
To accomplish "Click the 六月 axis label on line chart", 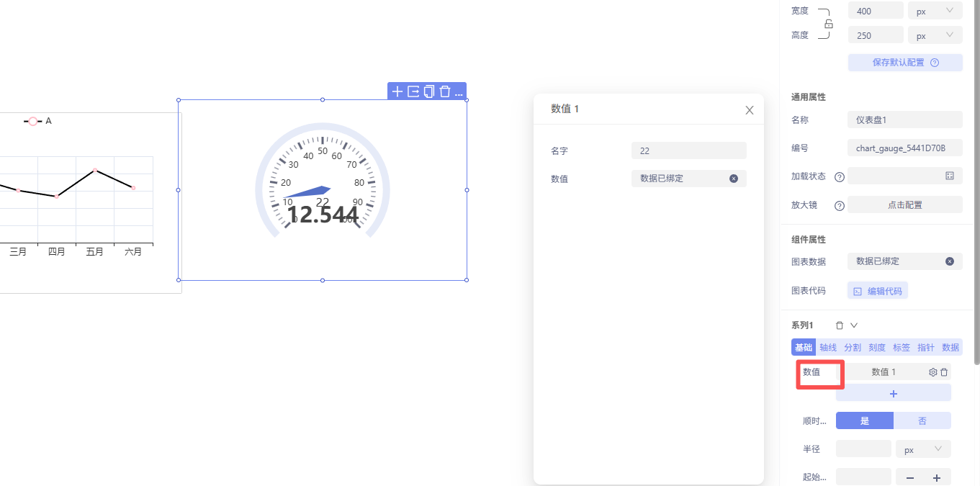I will [133, 251].
